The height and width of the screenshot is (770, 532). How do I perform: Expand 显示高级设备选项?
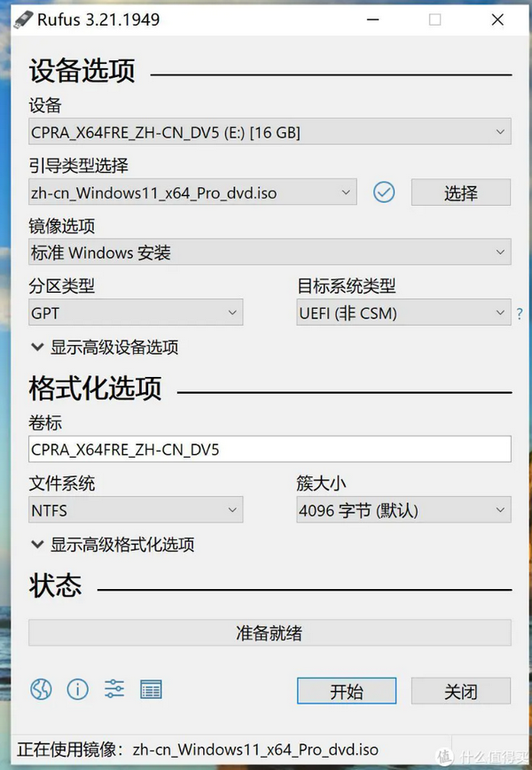105,348
